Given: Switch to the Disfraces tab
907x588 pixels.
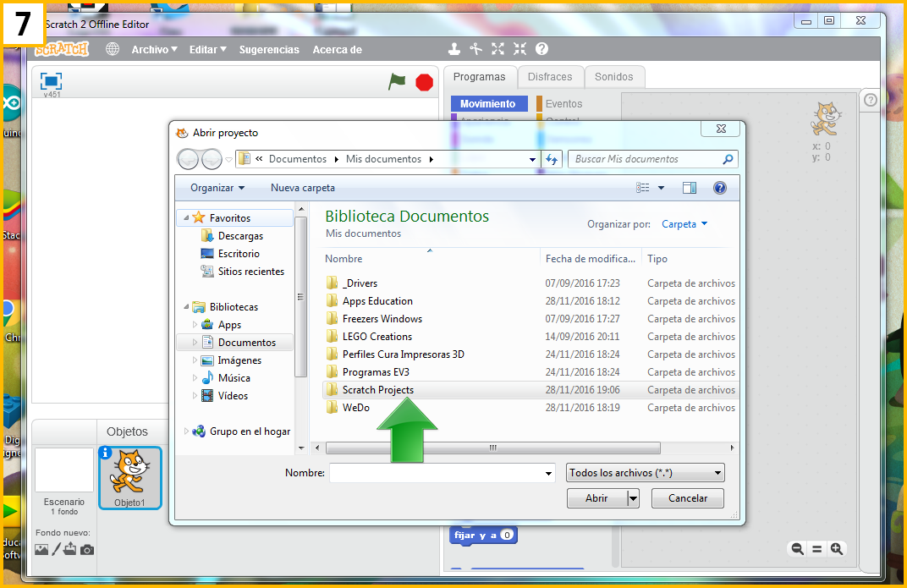Looking at the screenshot, I should tap(549, 77).
